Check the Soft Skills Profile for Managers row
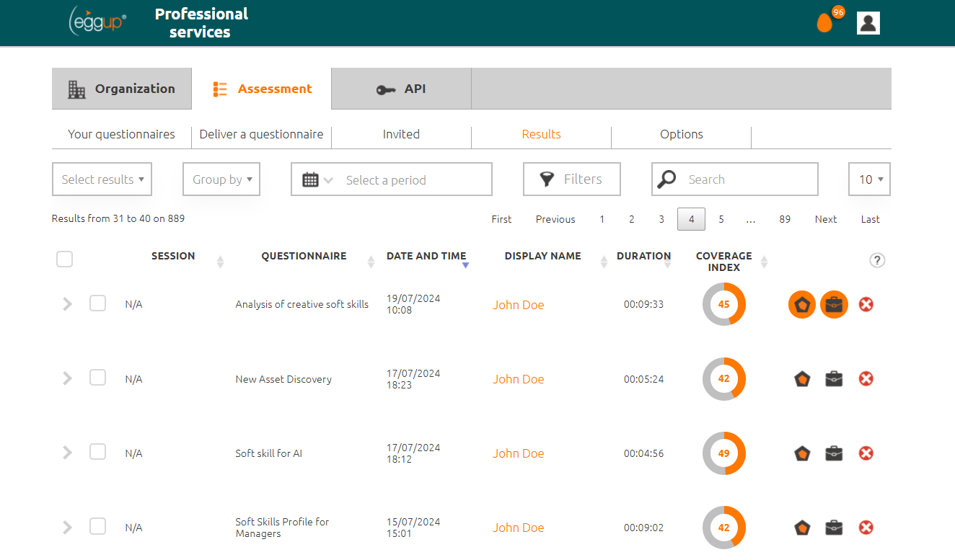Screen dimensions: 955x560 (97, 526)
